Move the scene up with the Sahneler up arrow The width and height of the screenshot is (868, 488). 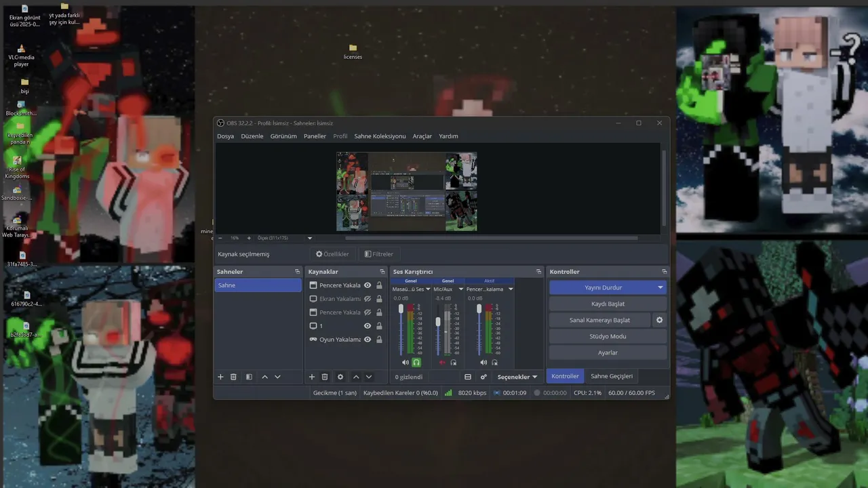264,377
